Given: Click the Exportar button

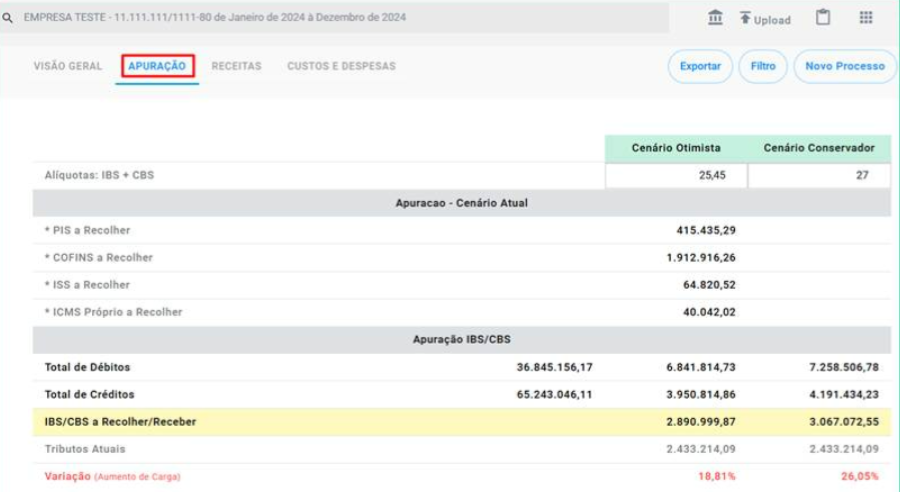Looking at the screenshot, I should pos(700,66).
